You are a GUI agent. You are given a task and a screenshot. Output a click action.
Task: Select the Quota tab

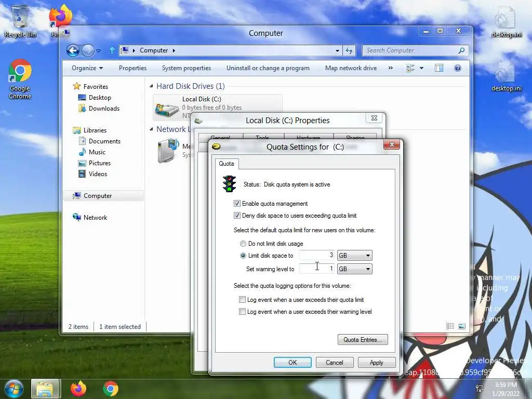(x=227, y=164)
